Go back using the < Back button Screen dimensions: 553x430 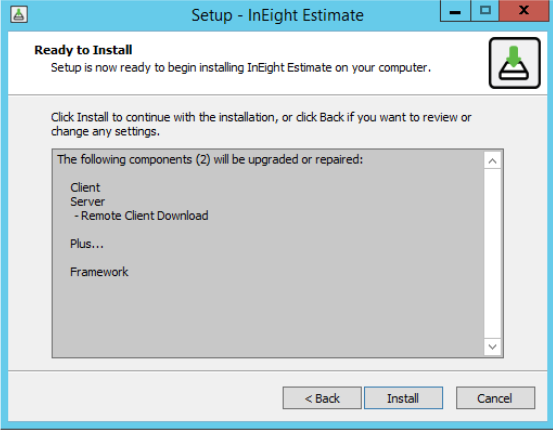[322, 398]
